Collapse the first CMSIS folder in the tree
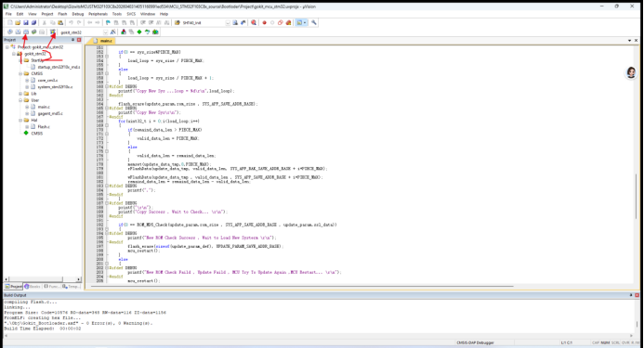The image size is (644, 348). 20,74
